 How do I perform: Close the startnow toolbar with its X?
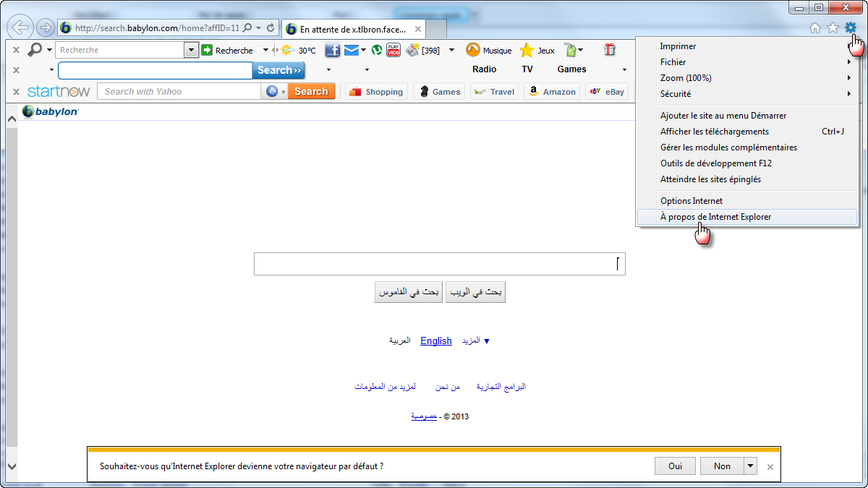pos(16,92)
